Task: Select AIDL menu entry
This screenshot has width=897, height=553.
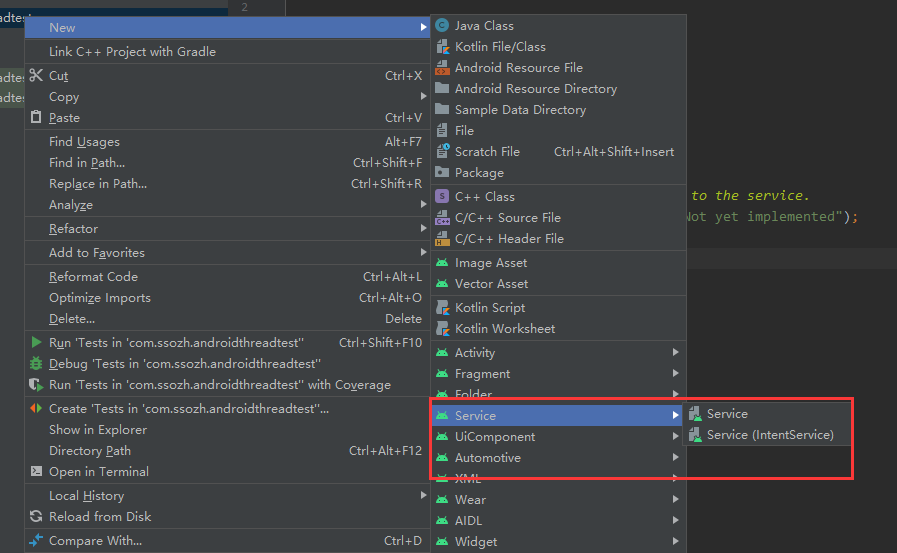Action: 558,520
